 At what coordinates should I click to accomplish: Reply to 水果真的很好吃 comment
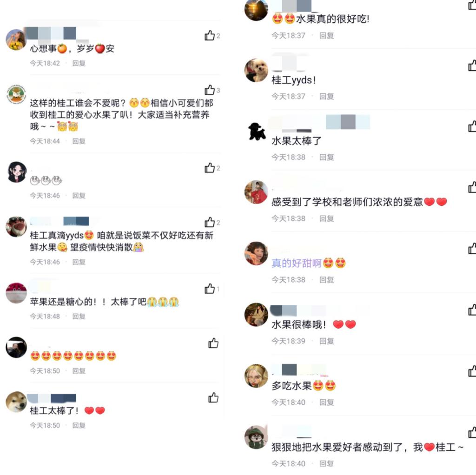click(327, 35)
